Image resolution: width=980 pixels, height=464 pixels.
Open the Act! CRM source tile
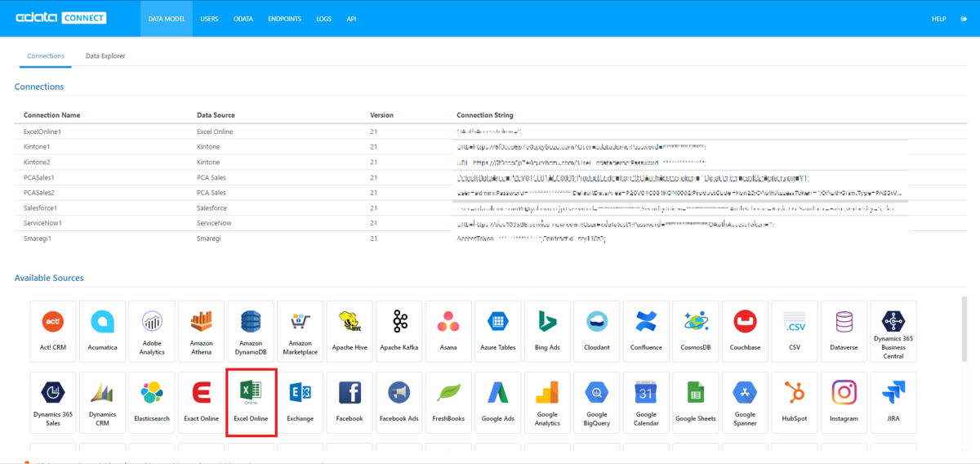[x=53, y=331]
